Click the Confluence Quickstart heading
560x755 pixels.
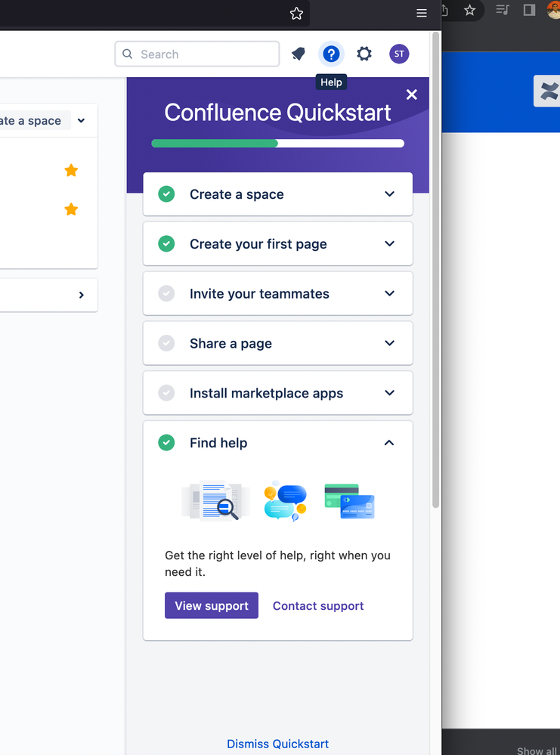pos(278,113)
